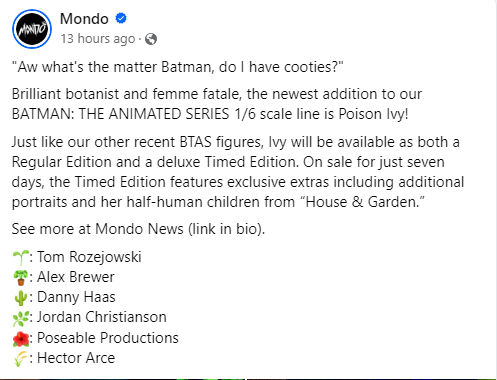Click the cactus emoji beside Danny Haas
This screenshot has width=497, height=380.
[x=20, y=298]
